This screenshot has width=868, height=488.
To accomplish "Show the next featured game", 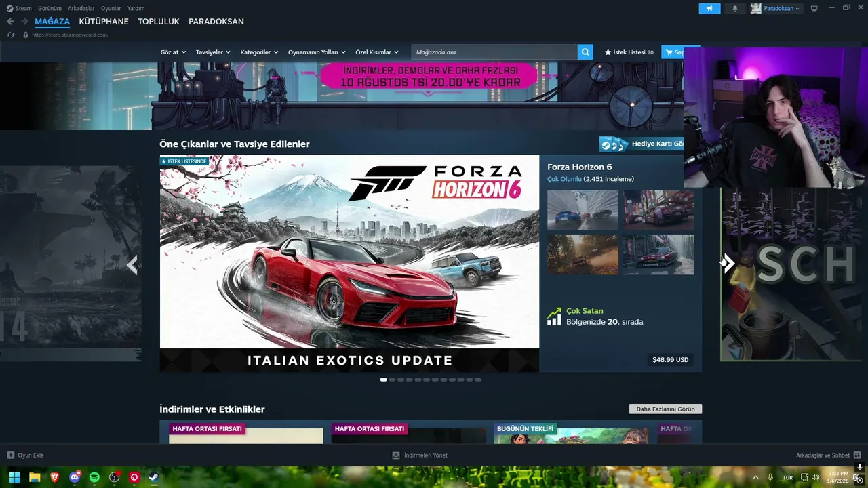I will point(728,263).
